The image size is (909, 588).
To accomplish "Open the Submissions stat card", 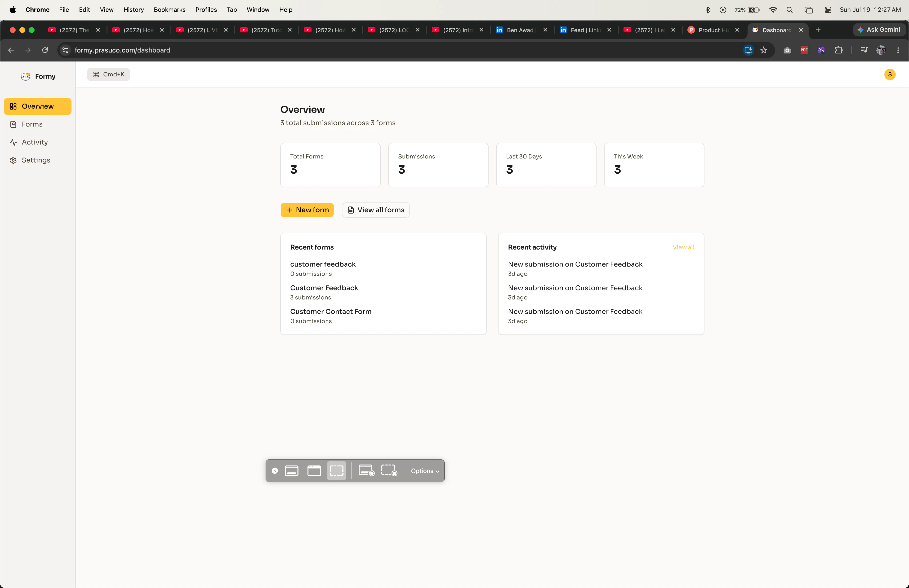I will coord(438,165).
